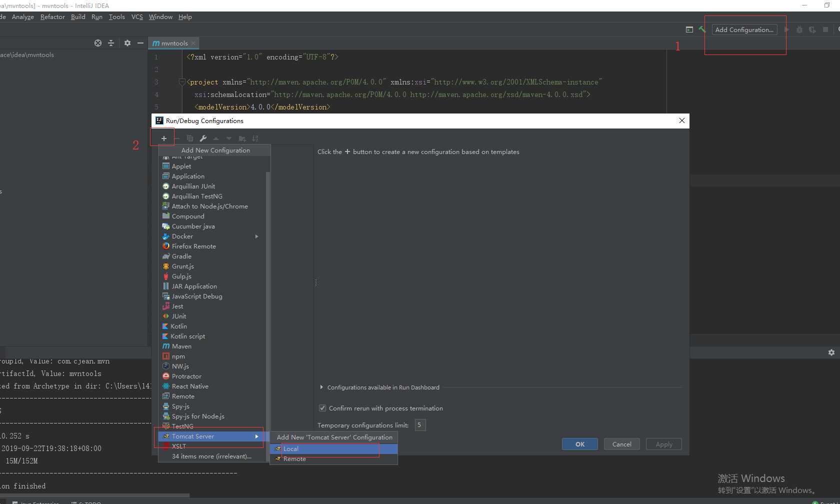
Task: Click the disabled Run arrow icon
Action: pyautogui.click(x=786, y=29)
